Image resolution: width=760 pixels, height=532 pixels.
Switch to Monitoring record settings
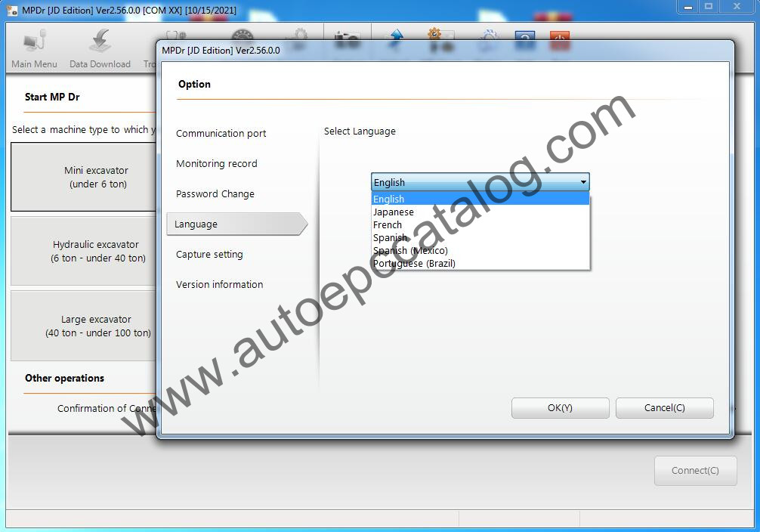pyautogui.click(x=217, y=163)
